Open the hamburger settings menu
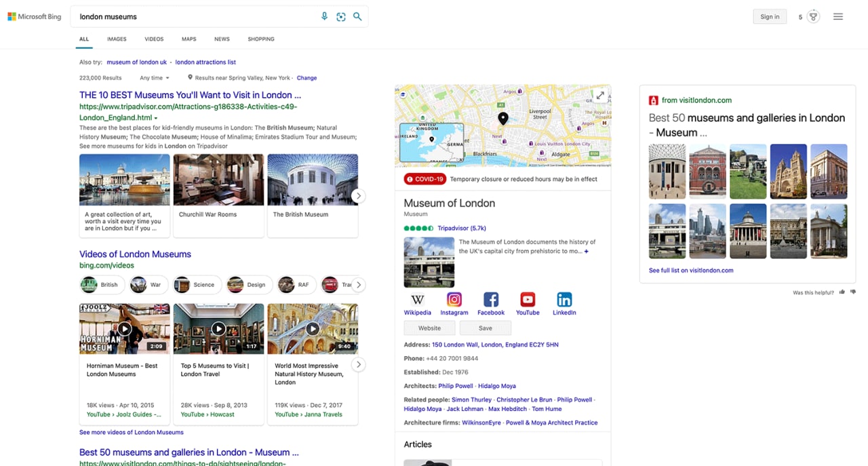Viewport: 868px width, 466px height. pos(838,16)
